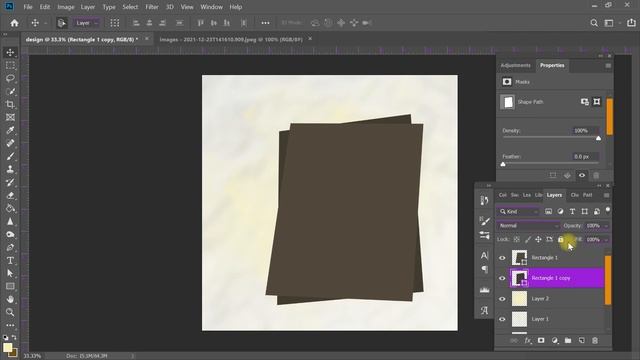Select the Lasso tool
This screenshot has width=640, height=360.
(10, 78)
